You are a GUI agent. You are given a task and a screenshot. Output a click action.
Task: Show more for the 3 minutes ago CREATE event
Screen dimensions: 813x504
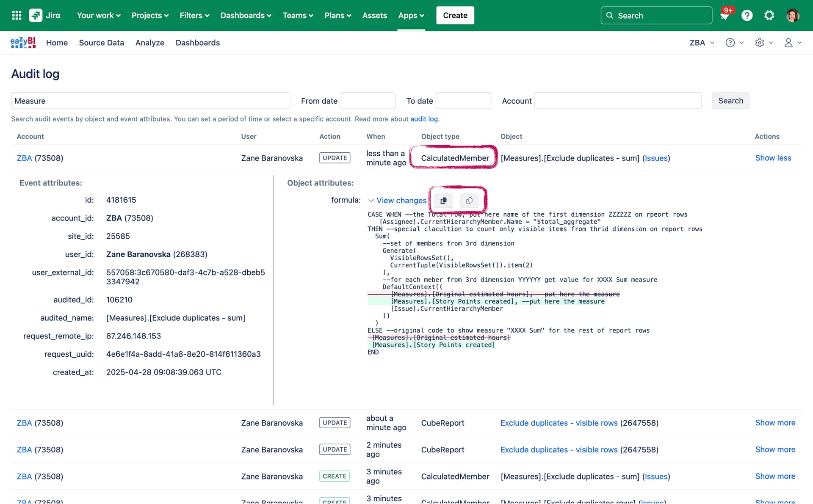click(775, 476)
